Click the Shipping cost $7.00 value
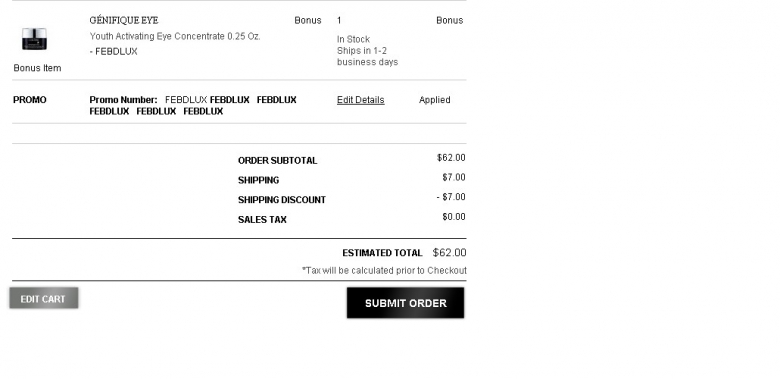The image size is (780, 379). (454, 178)
